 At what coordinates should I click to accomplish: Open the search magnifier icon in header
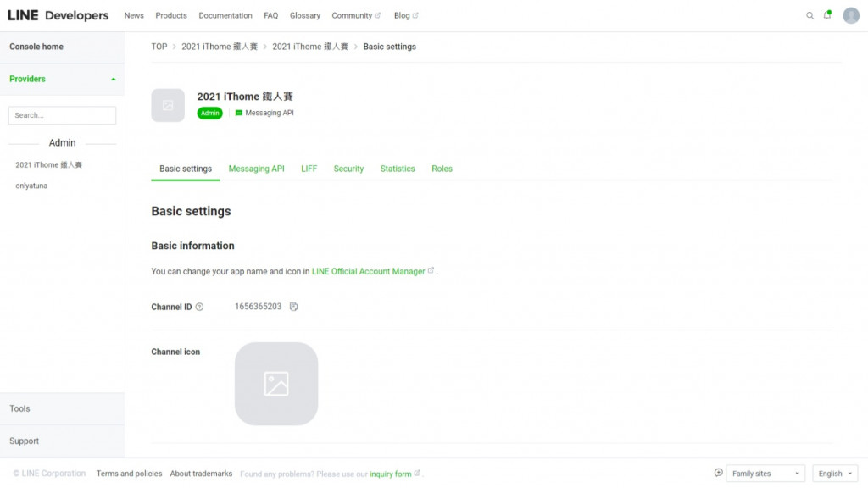[x=810, y=15]
